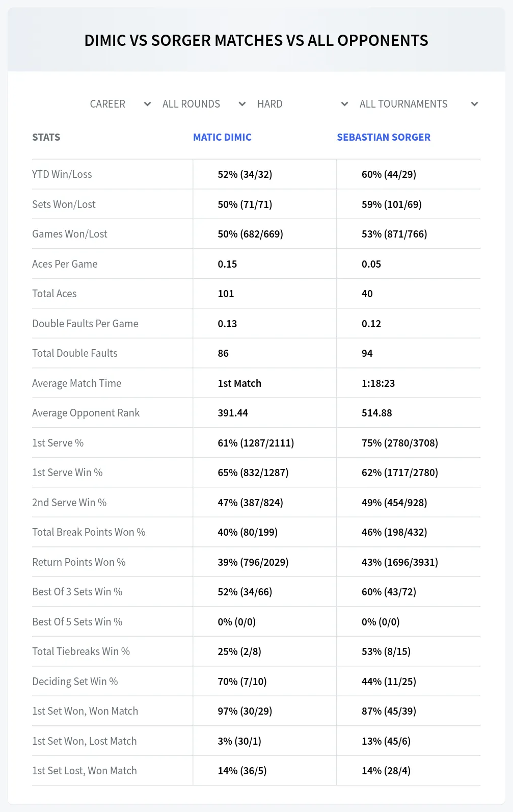
Task: Select Dimic's 1st Serve % value
Action: click(x=256, y=443)
